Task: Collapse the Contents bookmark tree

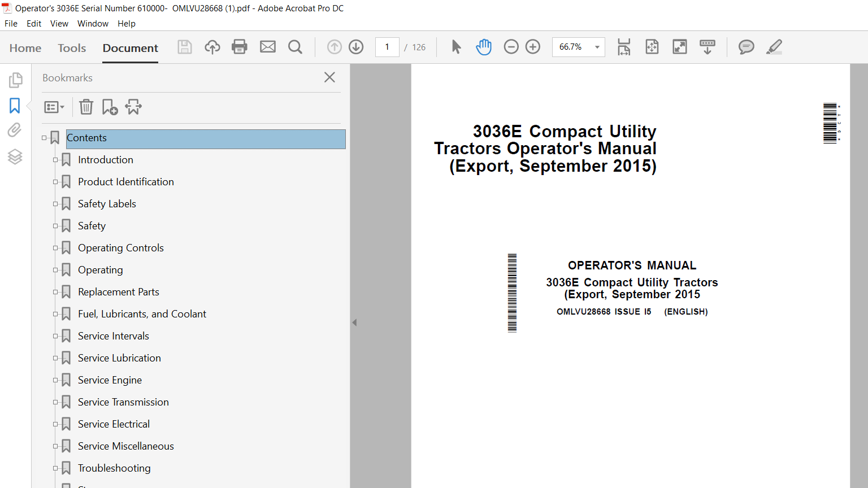Action: click(x=44, y=138)
